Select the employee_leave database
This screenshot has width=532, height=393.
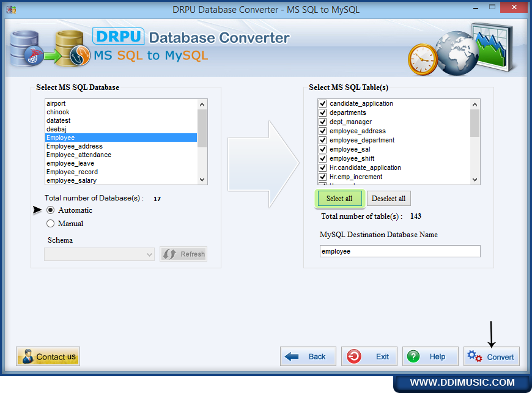point(121,163)
